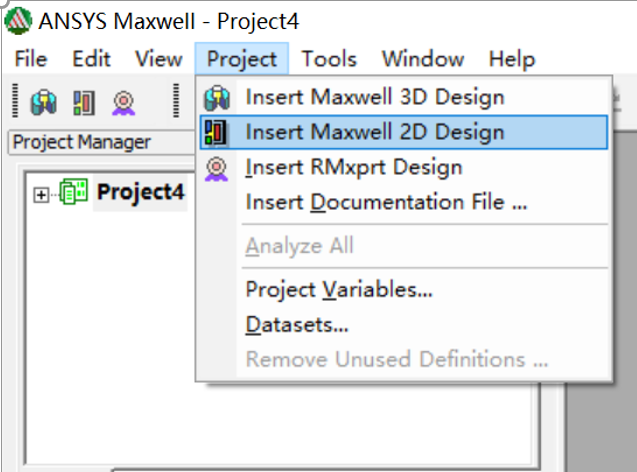Click the 2D design icon in the Project menu
Image resolution: width=637 pixels, height=472 pixels.
click(x=217, y=132)
